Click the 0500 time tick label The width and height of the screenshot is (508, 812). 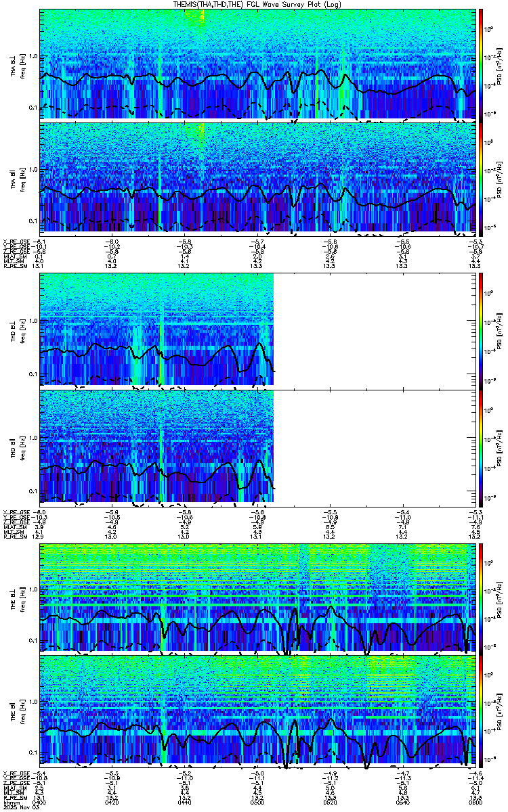[x=257, y=803]
